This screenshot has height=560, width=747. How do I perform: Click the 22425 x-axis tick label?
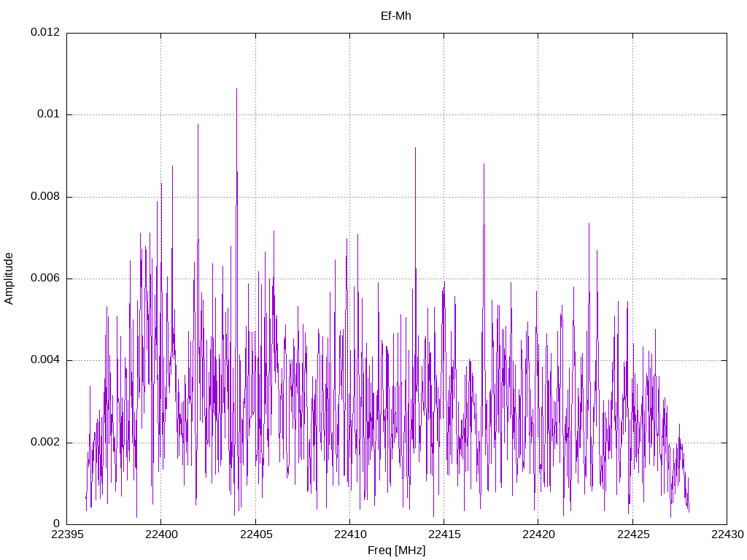click(x=632, y=534)
